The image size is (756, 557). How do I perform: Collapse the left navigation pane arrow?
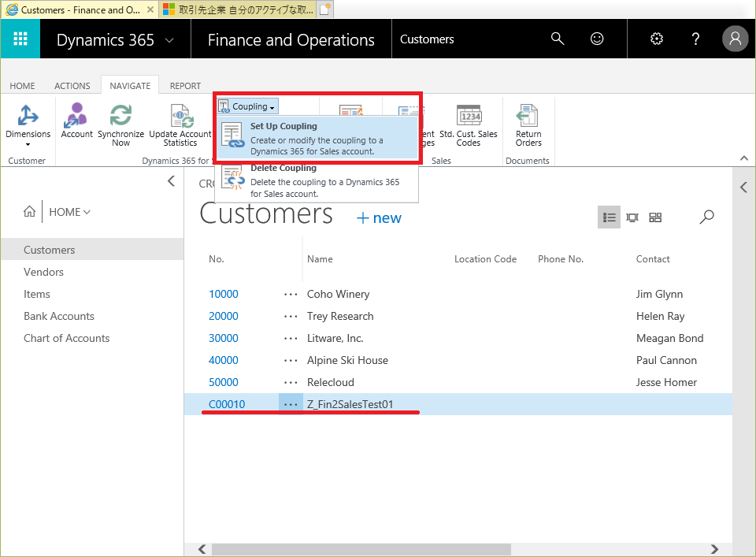pyautogui.click(x=171, y=181)
